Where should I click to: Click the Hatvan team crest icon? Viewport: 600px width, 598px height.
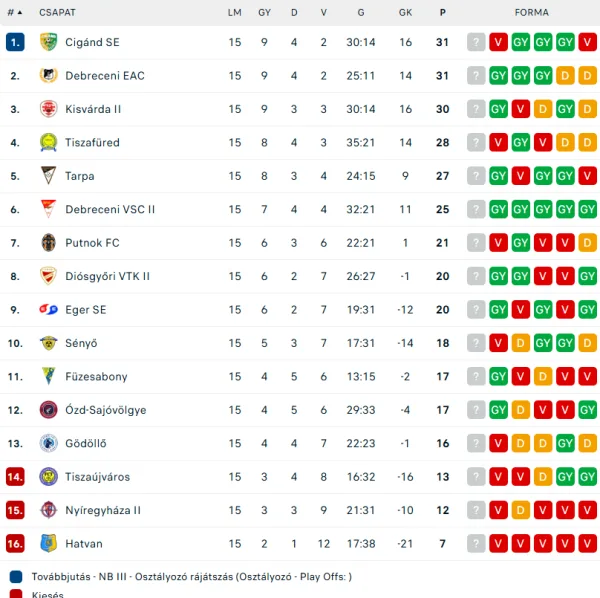pos(48,544)
